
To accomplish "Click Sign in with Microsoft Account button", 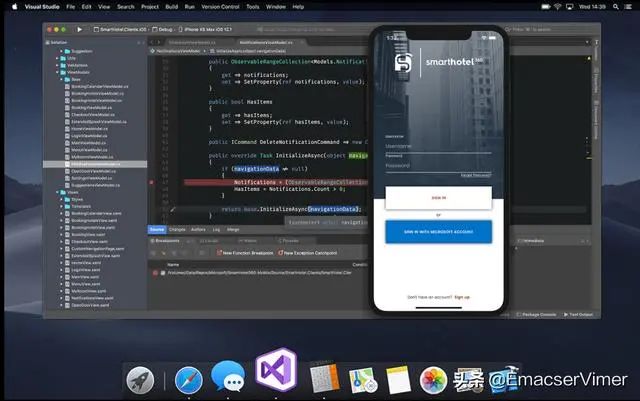I will tap(438, 231).
